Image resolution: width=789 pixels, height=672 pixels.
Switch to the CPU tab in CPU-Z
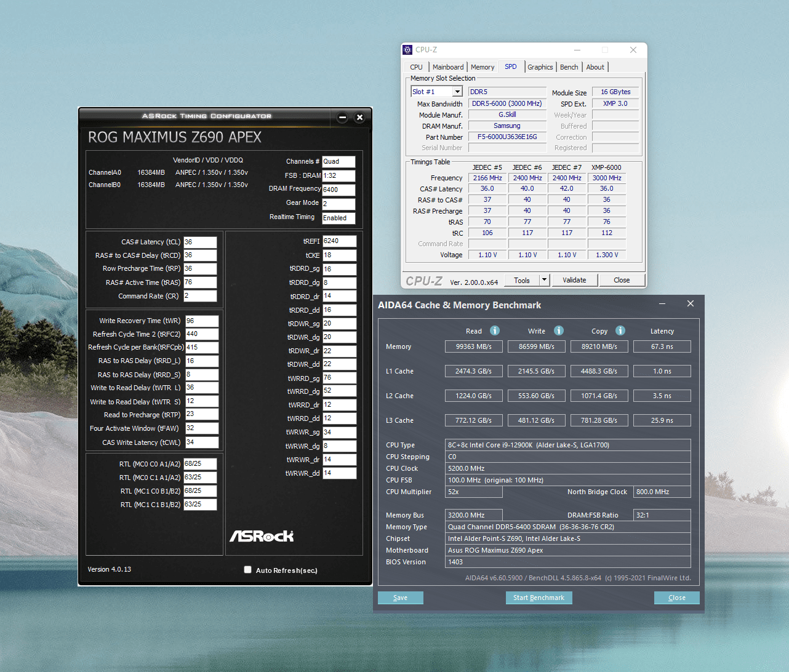[417, 67]
